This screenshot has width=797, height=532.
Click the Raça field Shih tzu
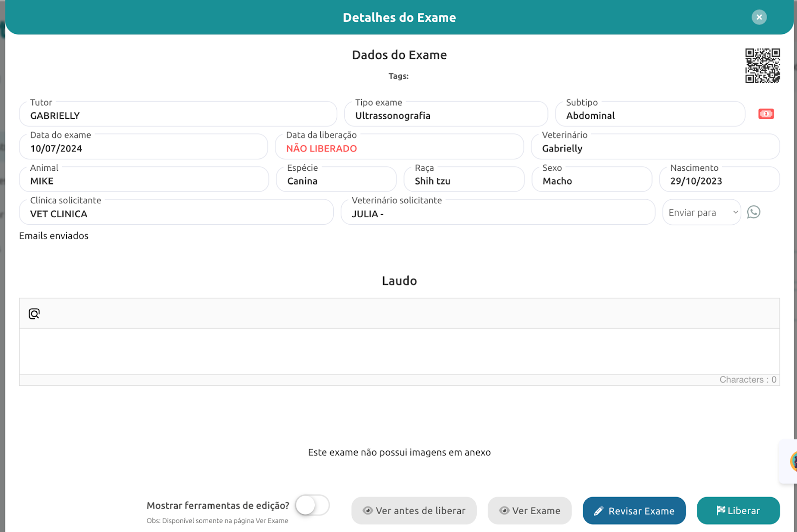click(x=464, y=179)
